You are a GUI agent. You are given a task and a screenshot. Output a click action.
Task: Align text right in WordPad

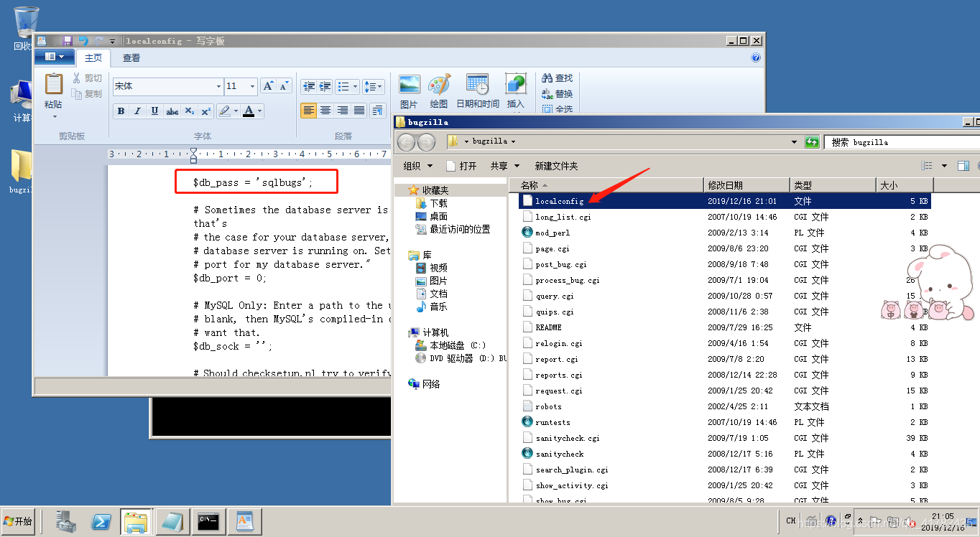point(343,111)
